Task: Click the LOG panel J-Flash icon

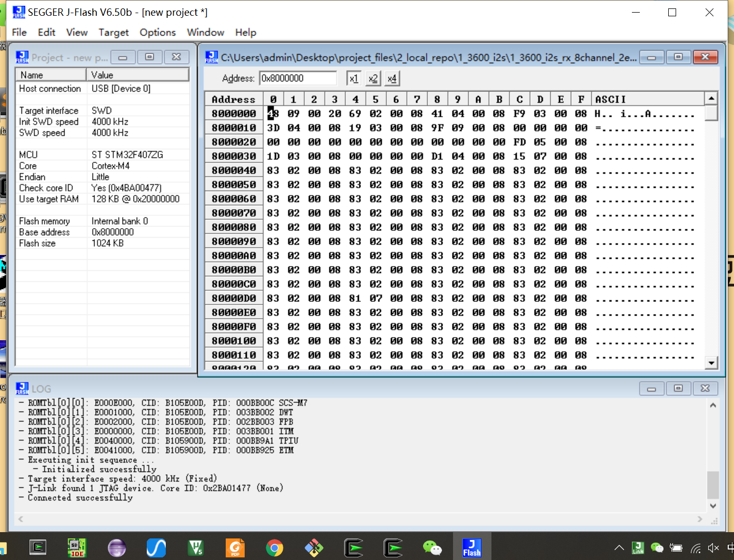Action: [22, 389]
